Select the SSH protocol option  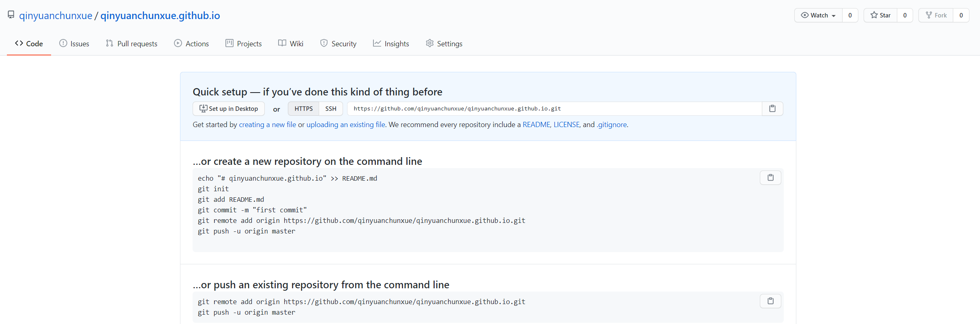point(331,108)
